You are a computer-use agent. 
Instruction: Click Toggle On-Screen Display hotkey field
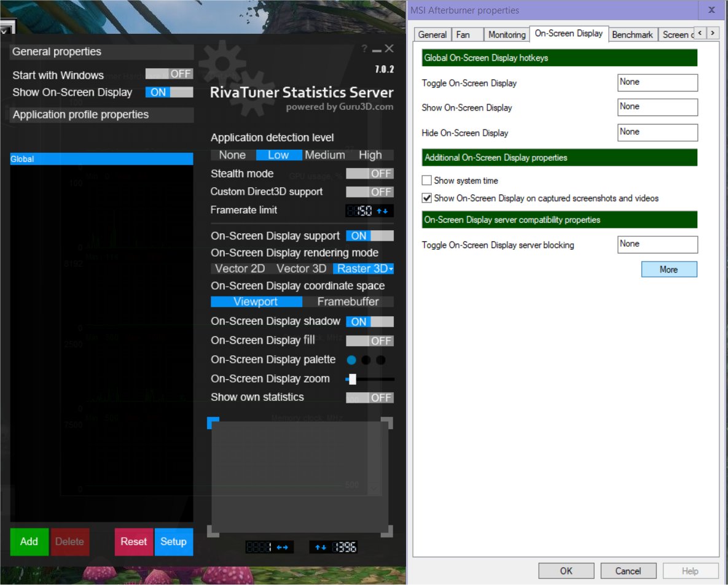pos(657,83)
